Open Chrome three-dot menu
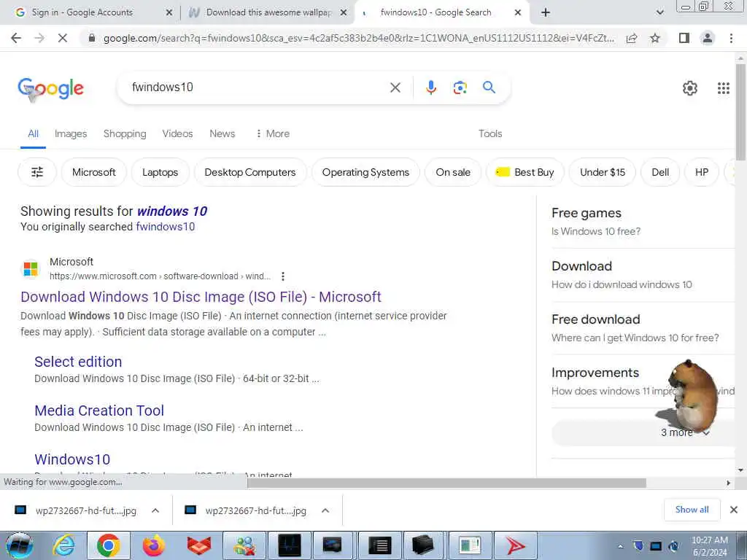 point(731,38)
